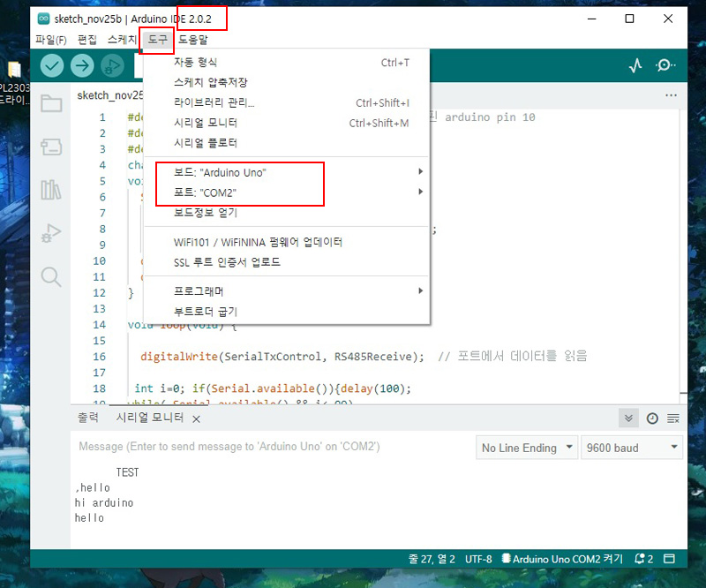Open Serial Monitor magnifier icon in toolbar

(665, 66)
